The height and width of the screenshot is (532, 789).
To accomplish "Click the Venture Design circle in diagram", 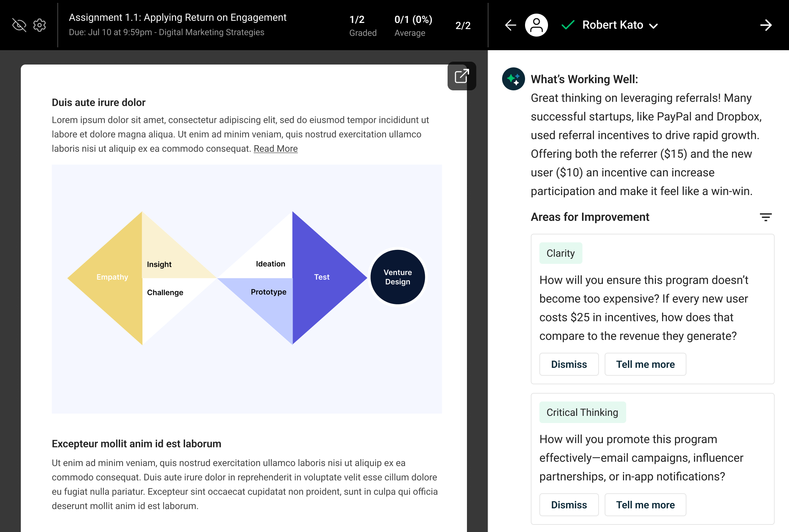I will pos(397,277).
